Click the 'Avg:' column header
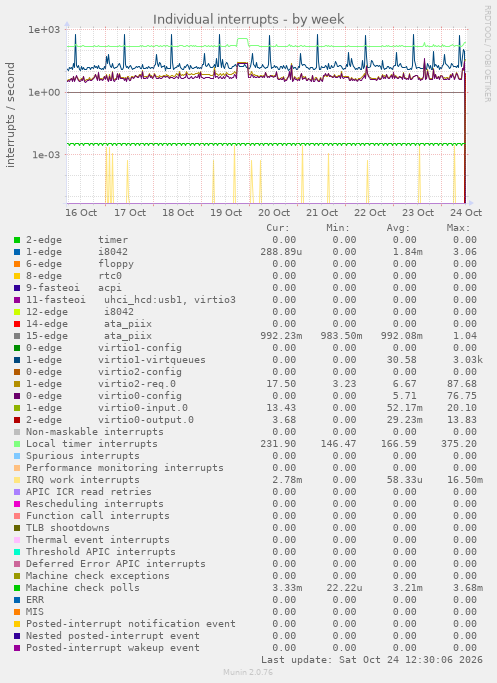This screenshot has width=497, height=683. tap(398, 228)
